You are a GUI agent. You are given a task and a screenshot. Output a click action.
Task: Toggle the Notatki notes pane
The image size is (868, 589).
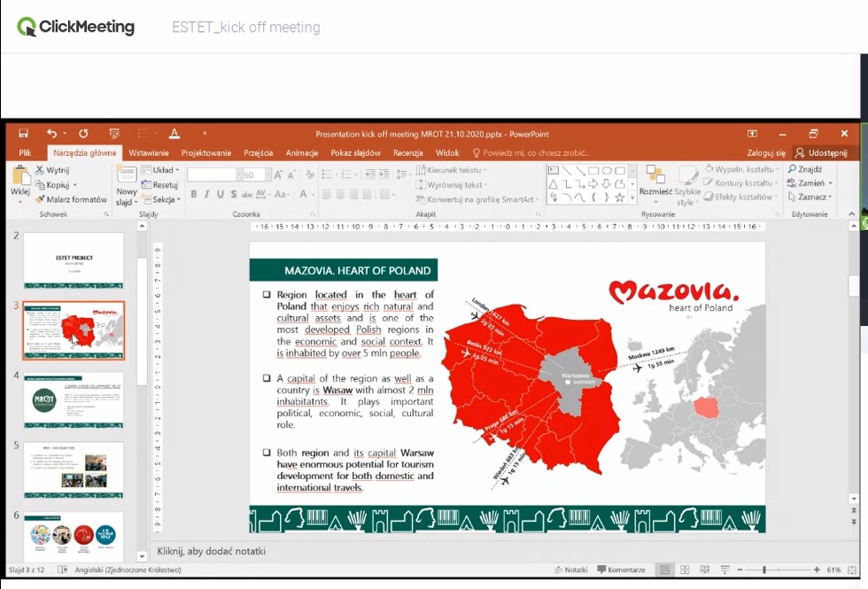coord(570,570)
